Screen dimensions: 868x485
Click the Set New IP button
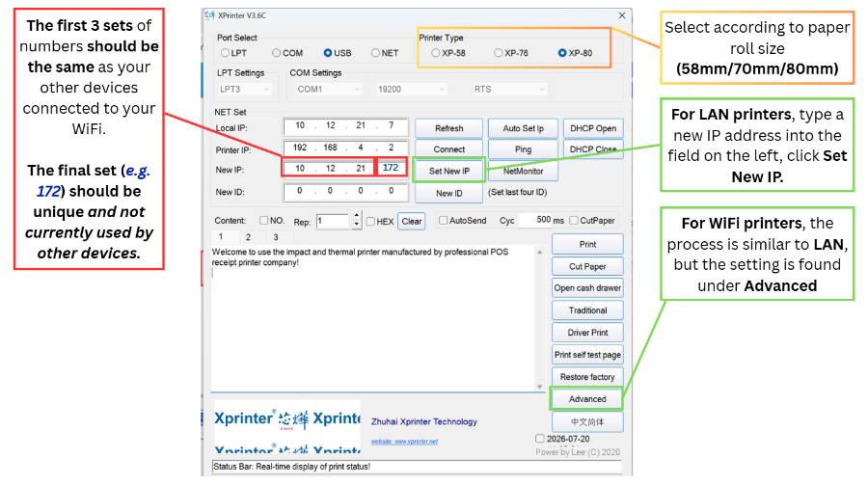448,171
